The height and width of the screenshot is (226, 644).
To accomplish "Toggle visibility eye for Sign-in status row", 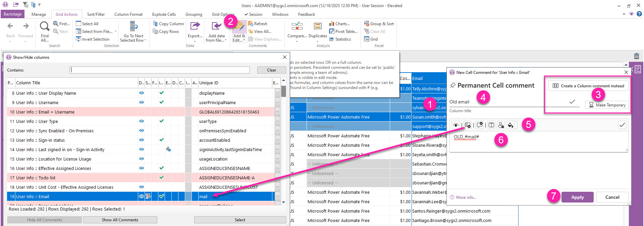I will tap(142, 140).
